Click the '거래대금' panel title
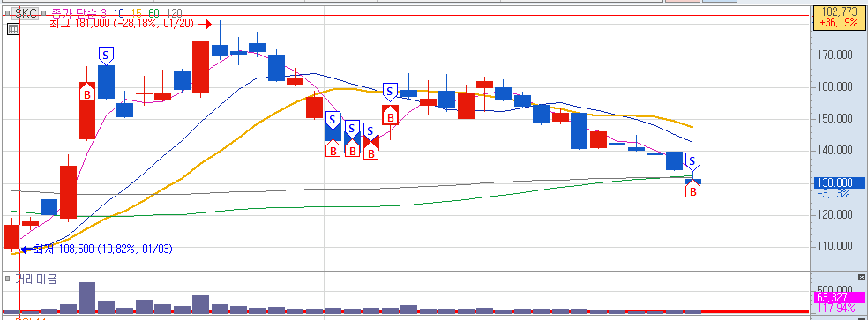This screenshot has width=868, height=320. click(35, 279)
